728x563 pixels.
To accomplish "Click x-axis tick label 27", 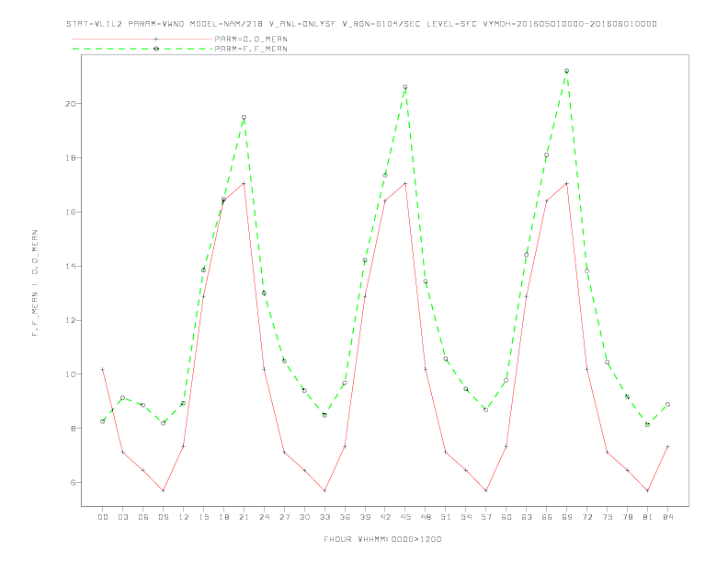I will (x=284, y=517).
